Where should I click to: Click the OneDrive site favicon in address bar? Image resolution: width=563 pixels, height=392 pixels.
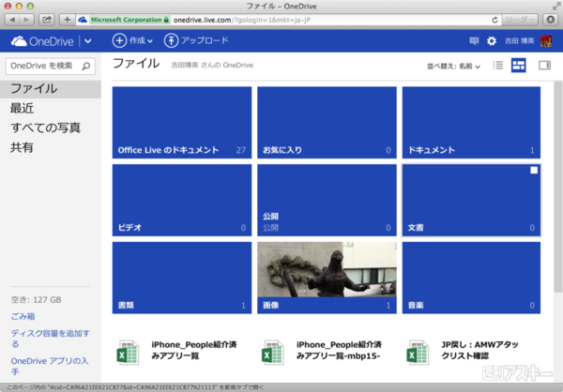(x=83, y=20)
